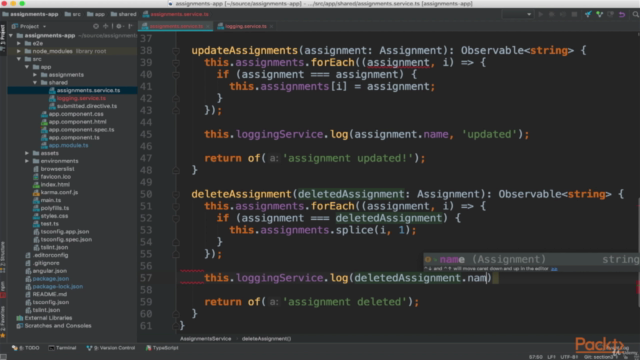Image resolution: width=640 pixels, height=360 pixels.
Task: Collapse the assignments-app root node
Action: (x=11, y=36)
